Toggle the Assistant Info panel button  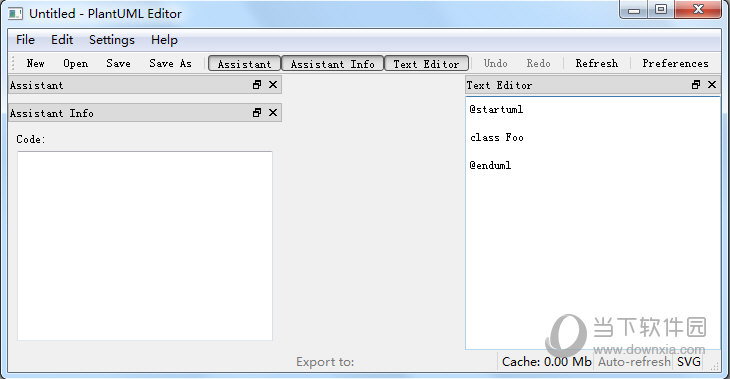point(332,64)
